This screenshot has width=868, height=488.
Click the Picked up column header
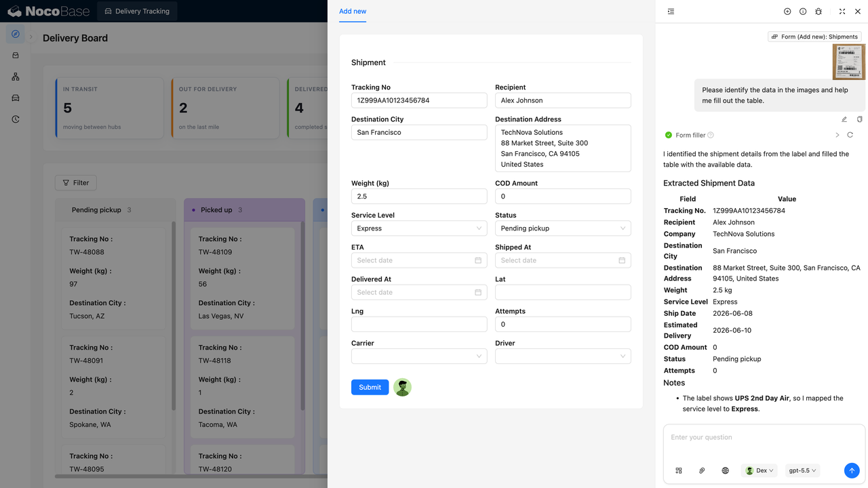[x=244, y=209]
